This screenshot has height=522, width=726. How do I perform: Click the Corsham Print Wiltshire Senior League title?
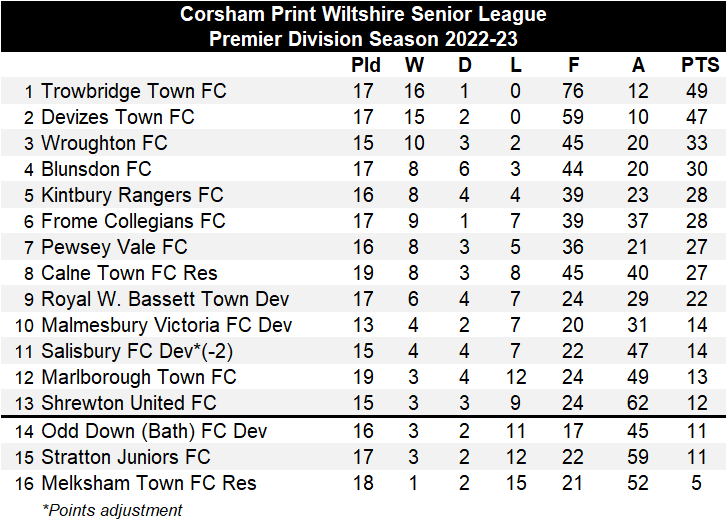pyautogui.click(x=363, y=15)
